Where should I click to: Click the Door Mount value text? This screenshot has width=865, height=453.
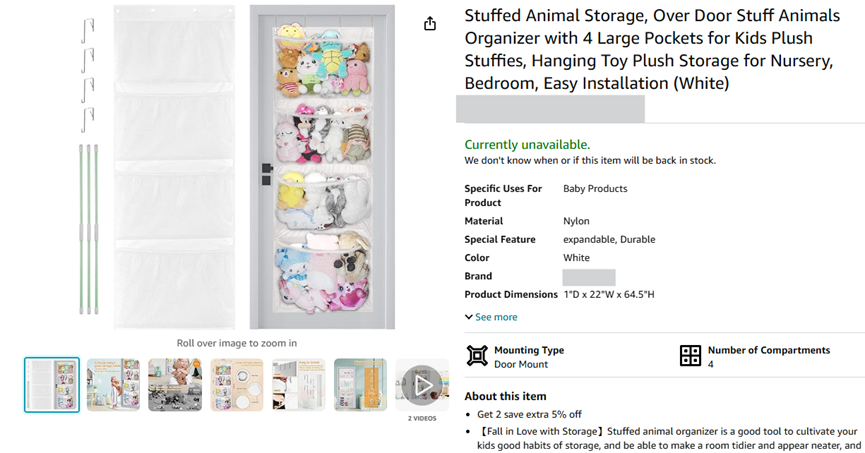pos(520,365)
